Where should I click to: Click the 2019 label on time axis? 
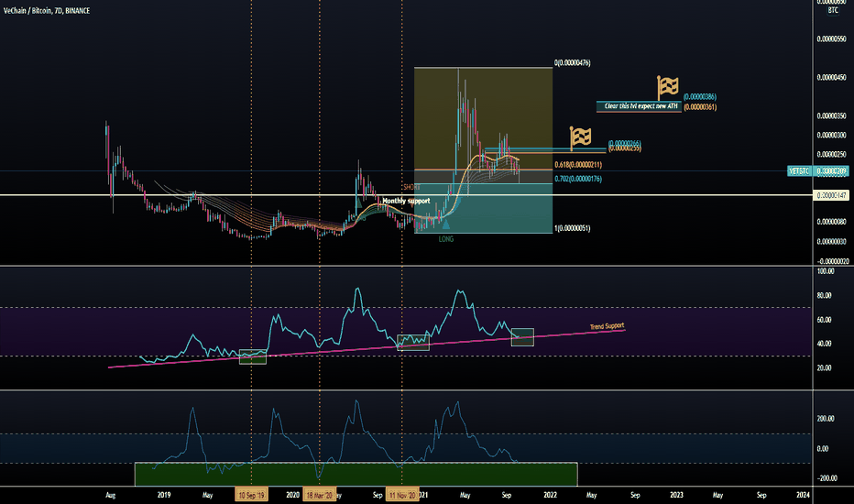click(164, 495)
